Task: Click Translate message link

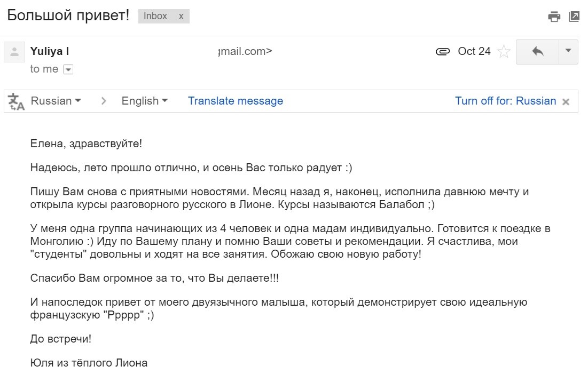Action: (x=236, y=101)
